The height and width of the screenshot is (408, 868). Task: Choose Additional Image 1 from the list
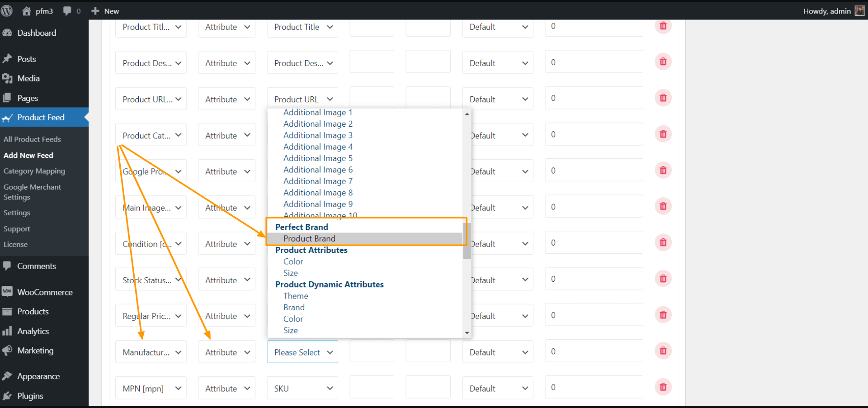click(318, 112)
